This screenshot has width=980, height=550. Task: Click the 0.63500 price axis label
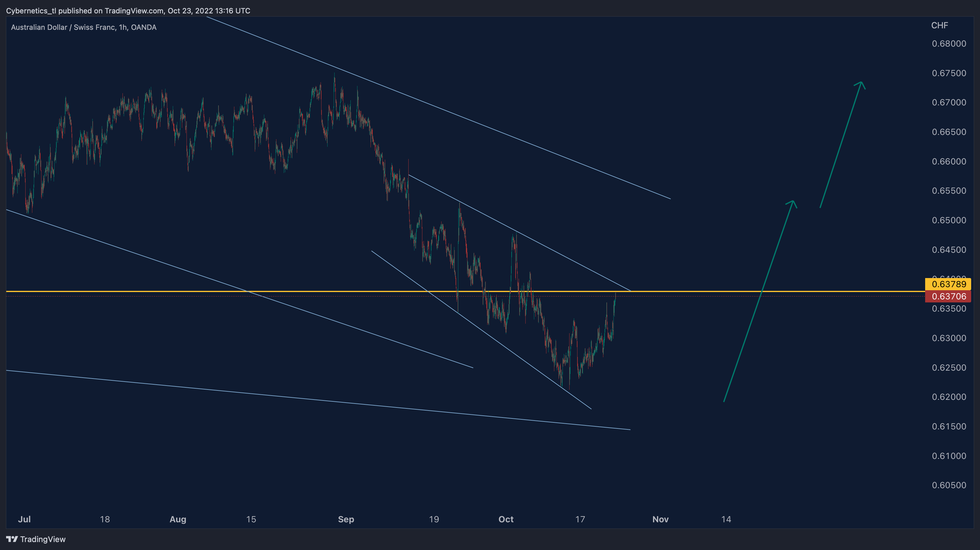pos(949,308)
